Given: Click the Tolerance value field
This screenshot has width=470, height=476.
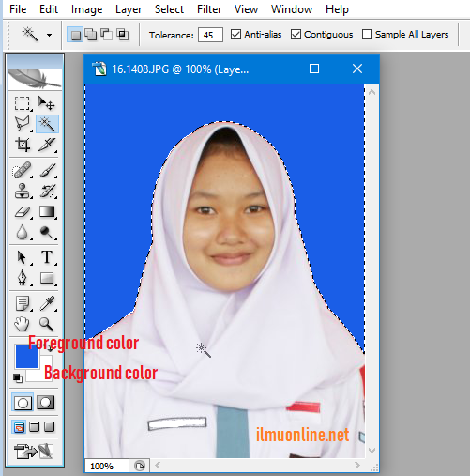Looking at the screenshot, I should pos(210,35).
